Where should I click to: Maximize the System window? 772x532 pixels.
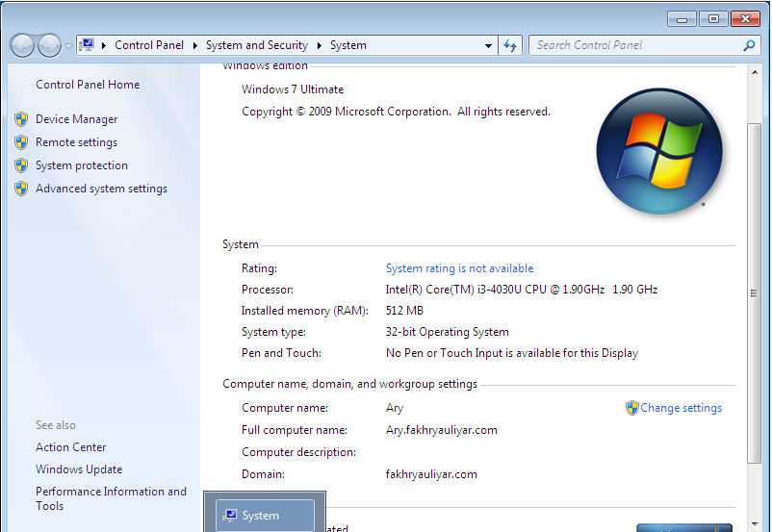[713, 19]
